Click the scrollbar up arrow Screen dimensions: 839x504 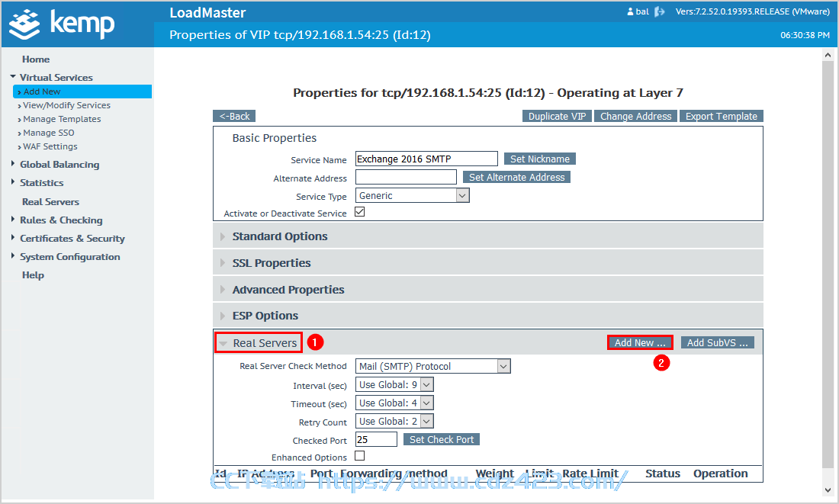(828, 55)
